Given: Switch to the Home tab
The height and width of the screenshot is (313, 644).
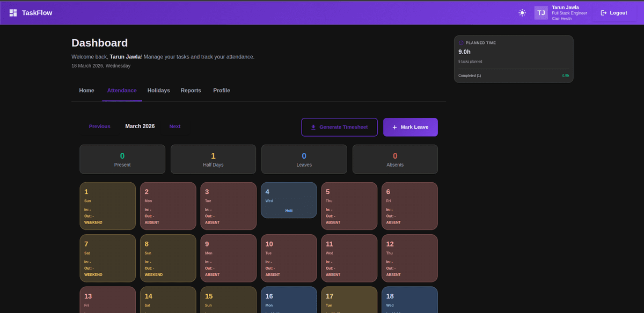Looking at the screenshot, I should [86, 90].
